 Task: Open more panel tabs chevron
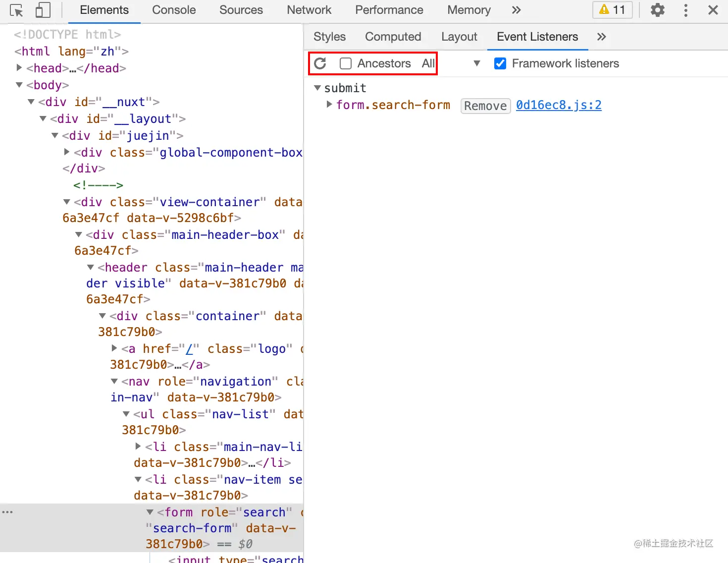point(516,10)
